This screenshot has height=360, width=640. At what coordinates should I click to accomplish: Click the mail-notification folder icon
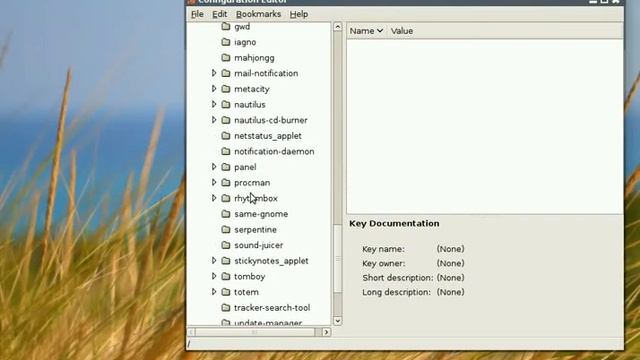(226, 73)
